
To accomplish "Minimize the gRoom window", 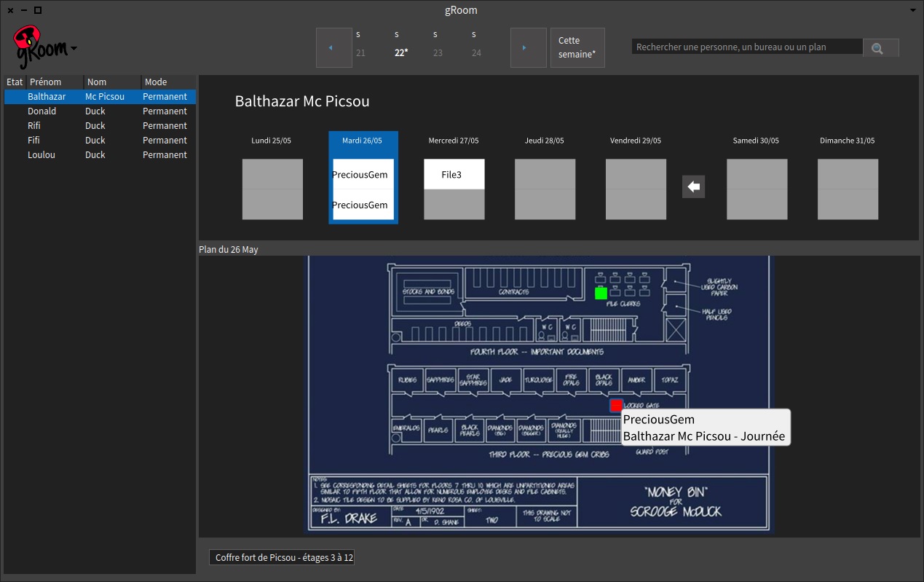I will pyautogui.click(x=24, y=10).
